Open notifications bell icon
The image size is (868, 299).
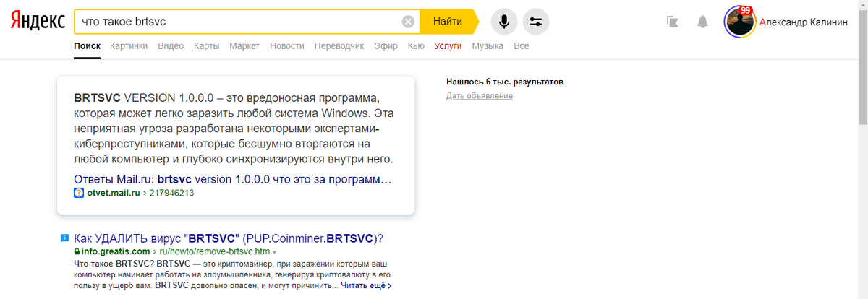coord(702,22)
